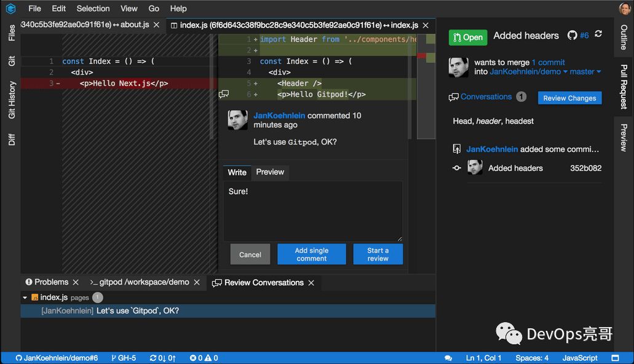Close the index.js diff tab
634x364 pixels.
point(426,25)
